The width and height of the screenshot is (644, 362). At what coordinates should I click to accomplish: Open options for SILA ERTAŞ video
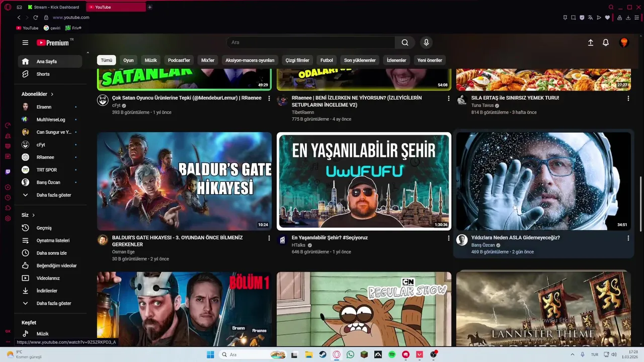(x=628, y=99)
